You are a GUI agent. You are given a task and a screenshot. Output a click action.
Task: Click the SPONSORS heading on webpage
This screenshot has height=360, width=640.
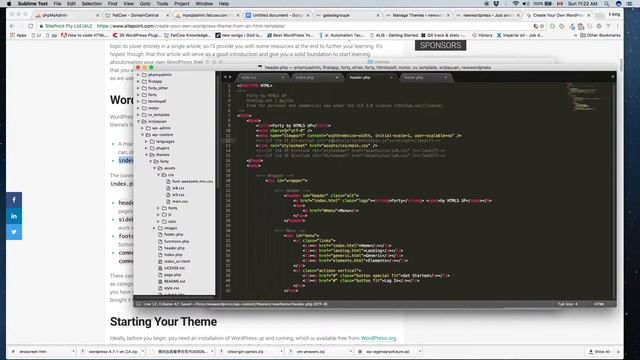pos(440,45)
